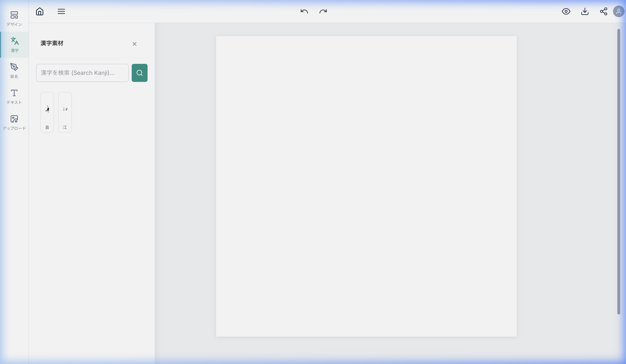Redo the last action
This screenshot has height=364, width=626.
(x=323, y=11)
